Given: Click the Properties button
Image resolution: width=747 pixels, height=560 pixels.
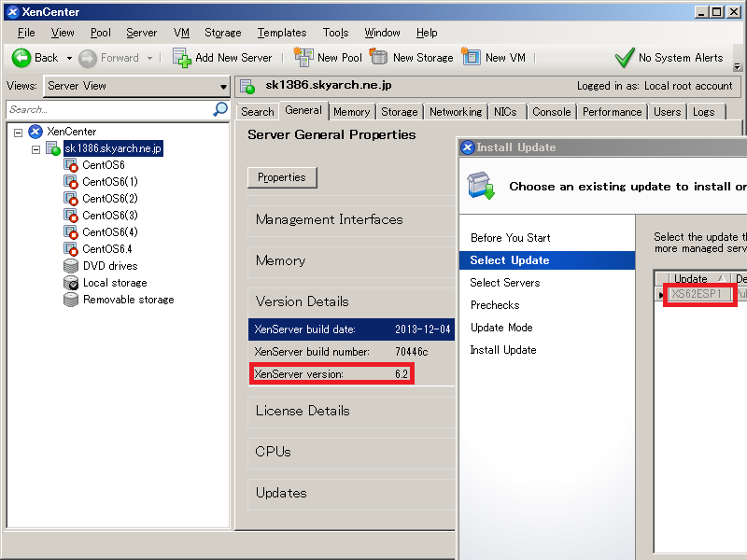Looking at the screenshot, I should (x=282, y=177).
